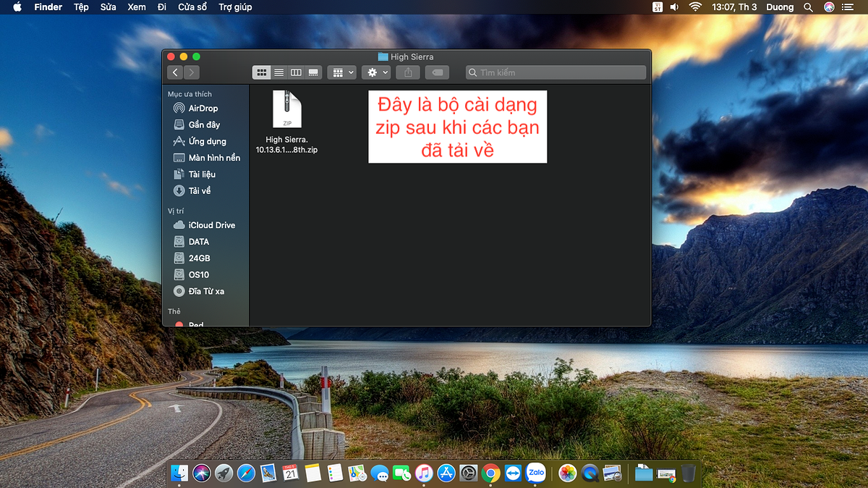
Task: Open App Store from the Dock
Action: coord(446,473)
